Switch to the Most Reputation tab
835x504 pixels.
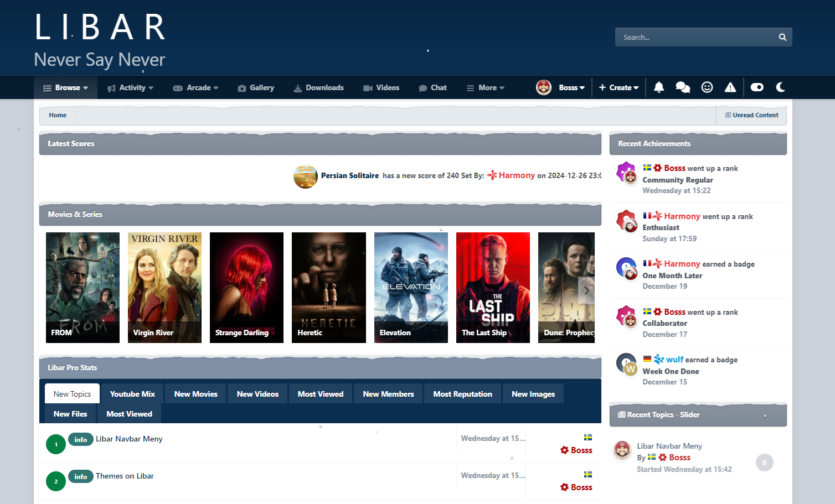pos(462,394)
